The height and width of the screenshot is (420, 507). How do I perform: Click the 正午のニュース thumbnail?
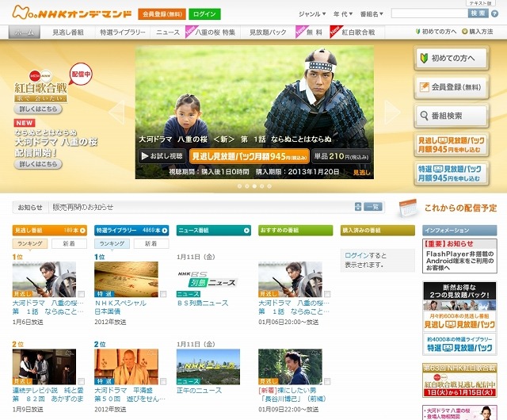tap(208, 367)
